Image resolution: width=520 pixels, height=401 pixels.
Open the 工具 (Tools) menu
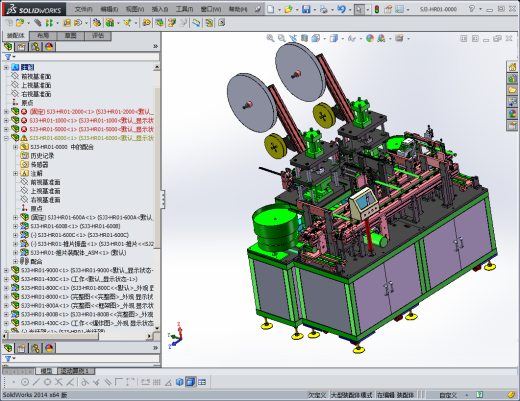[184, 9]
